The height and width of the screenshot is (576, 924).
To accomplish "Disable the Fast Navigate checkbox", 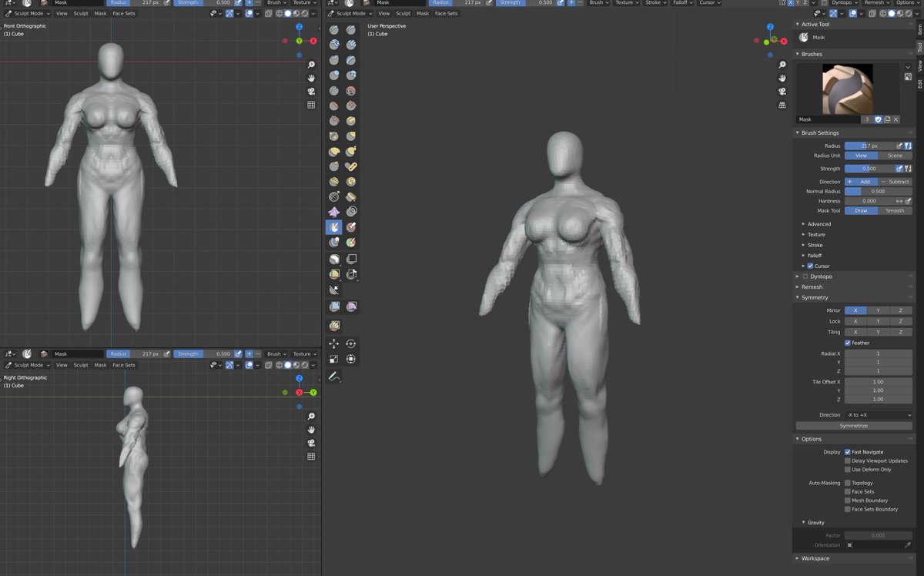I will pos(847,452).
